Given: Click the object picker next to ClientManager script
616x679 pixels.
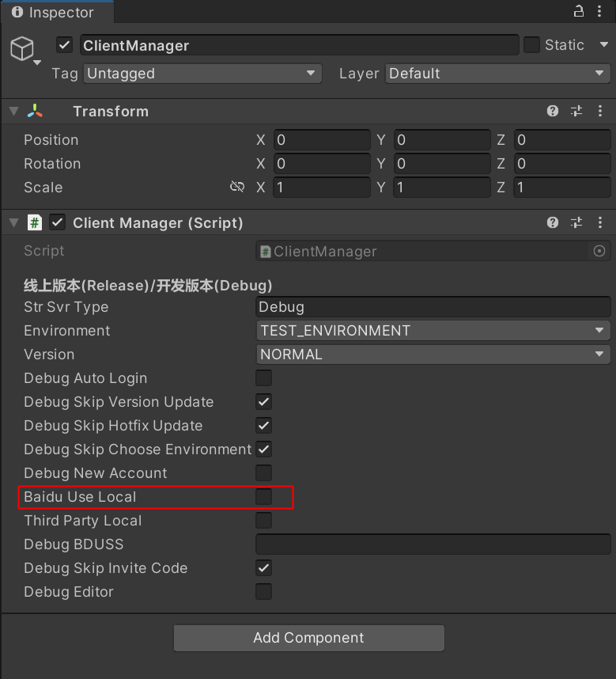Looking at the screenshot, I should (599, 252).
